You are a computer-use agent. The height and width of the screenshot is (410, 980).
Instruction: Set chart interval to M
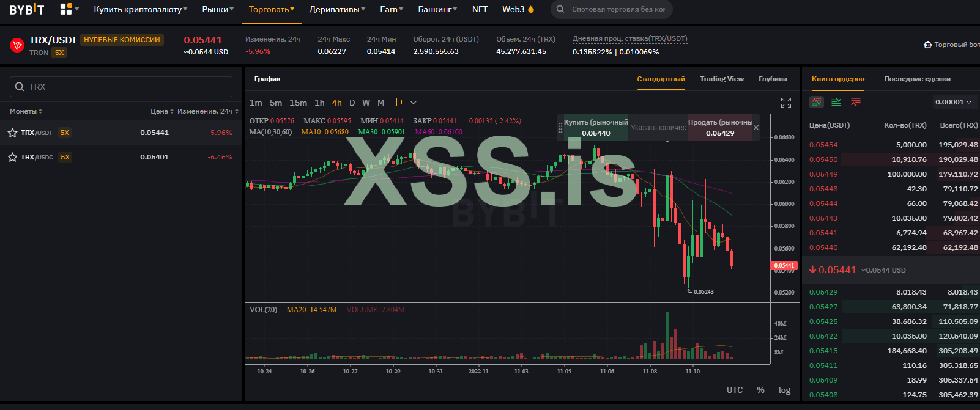coord(381,103)
